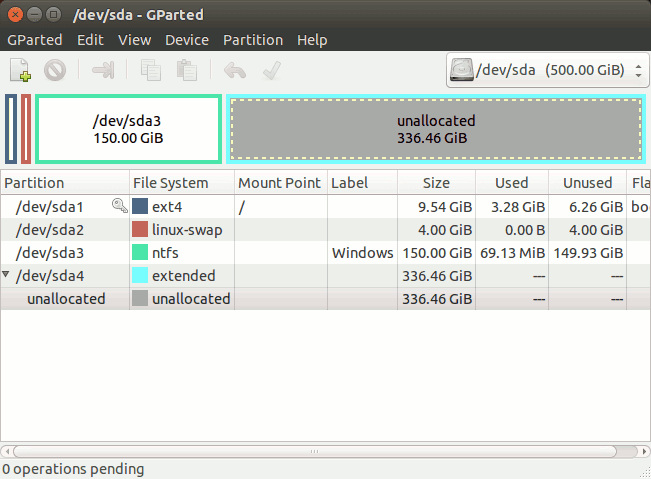This screenshot has height=479, width=651.
Task: Open the /dev/sda device dropdown
Action: click(x=548, y=70)
